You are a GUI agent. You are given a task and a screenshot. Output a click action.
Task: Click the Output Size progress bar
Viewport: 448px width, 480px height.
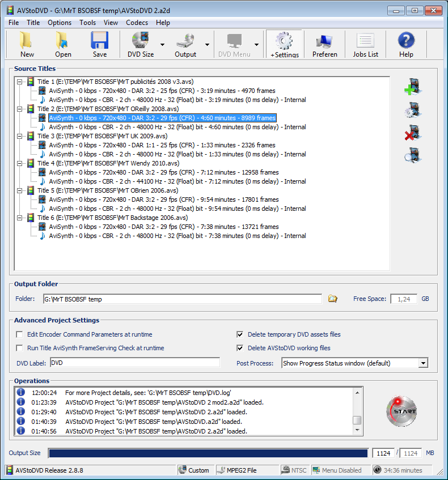[208, 453]
